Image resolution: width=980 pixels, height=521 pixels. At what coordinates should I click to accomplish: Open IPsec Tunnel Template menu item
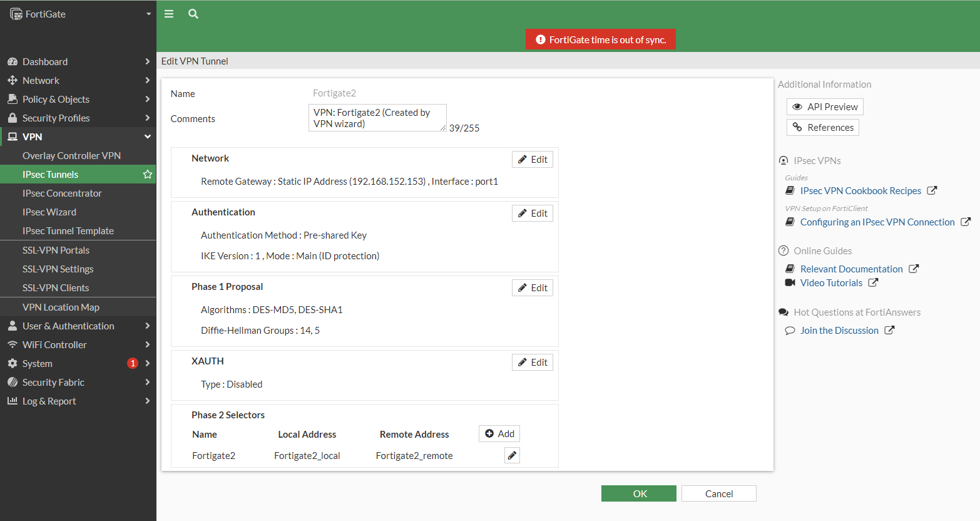[x=78, y=230]
